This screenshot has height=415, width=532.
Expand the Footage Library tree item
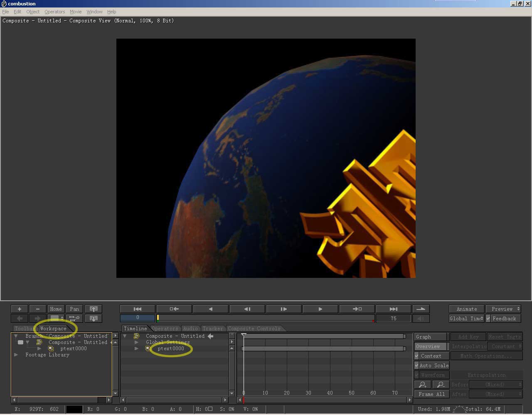(x=16, y=355)
